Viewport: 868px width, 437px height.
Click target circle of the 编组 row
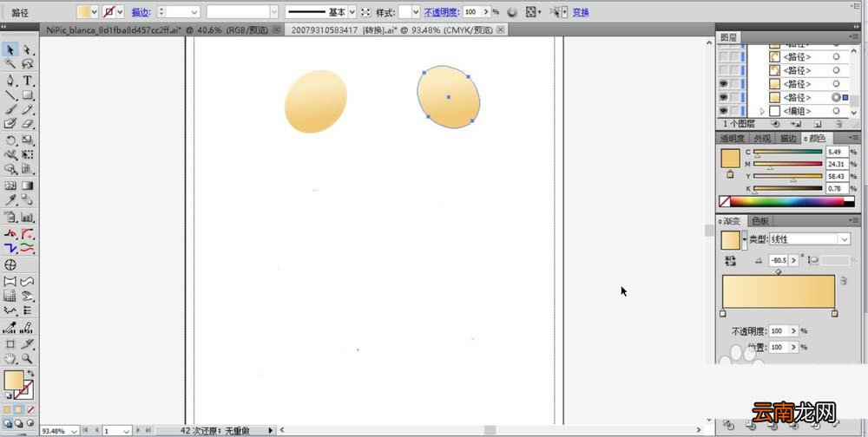(x=836, y=111)
